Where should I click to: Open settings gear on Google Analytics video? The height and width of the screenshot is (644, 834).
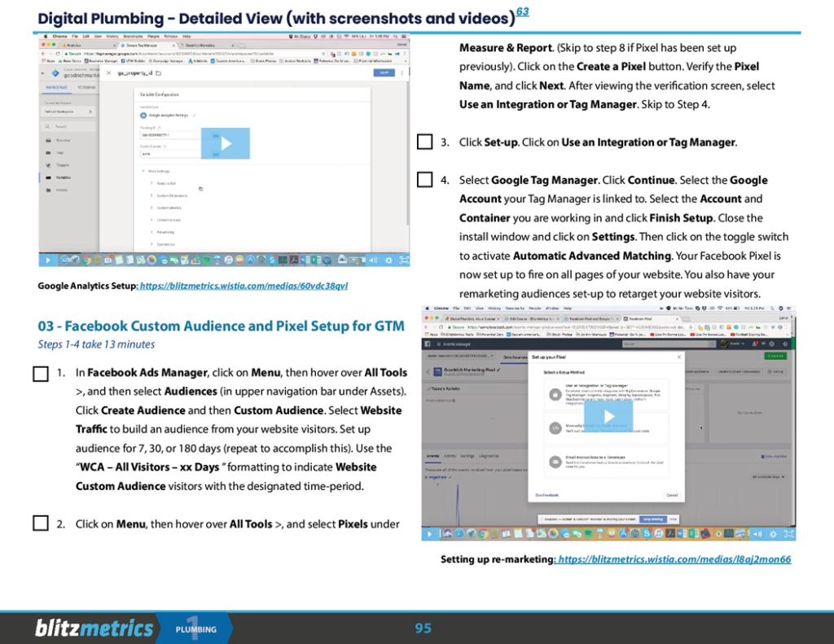pyautogui.click(x=388, y=260)
